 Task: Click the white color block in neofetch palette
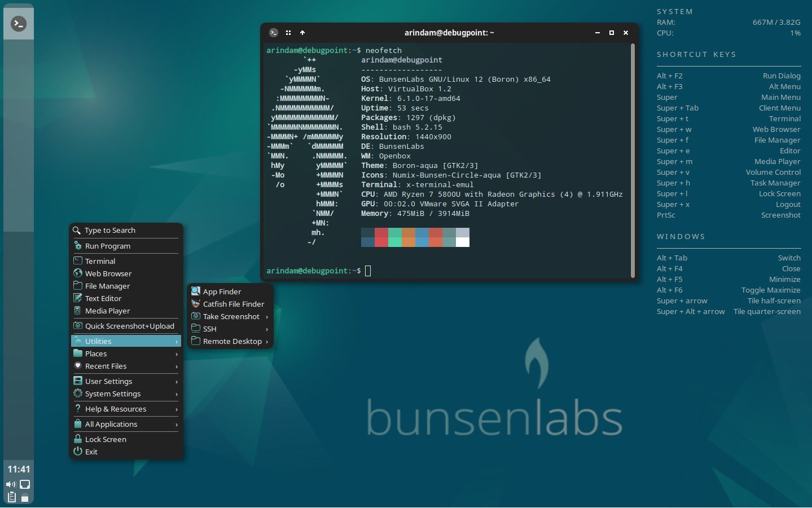click(x=463, y=242)
